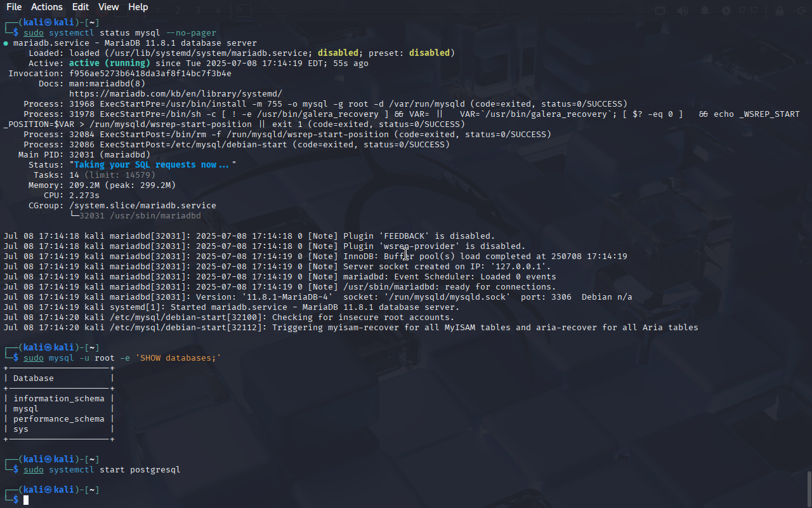Click the 'performance_schema' table row
This screenshot has height=508, width=812.
59,418
